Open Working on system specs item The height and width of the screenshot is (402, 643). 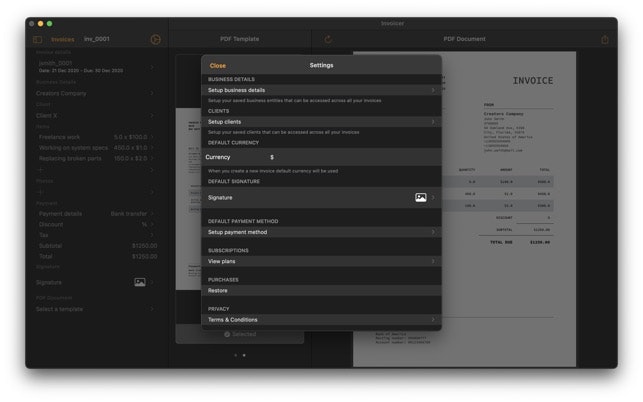tap(95, 148)
